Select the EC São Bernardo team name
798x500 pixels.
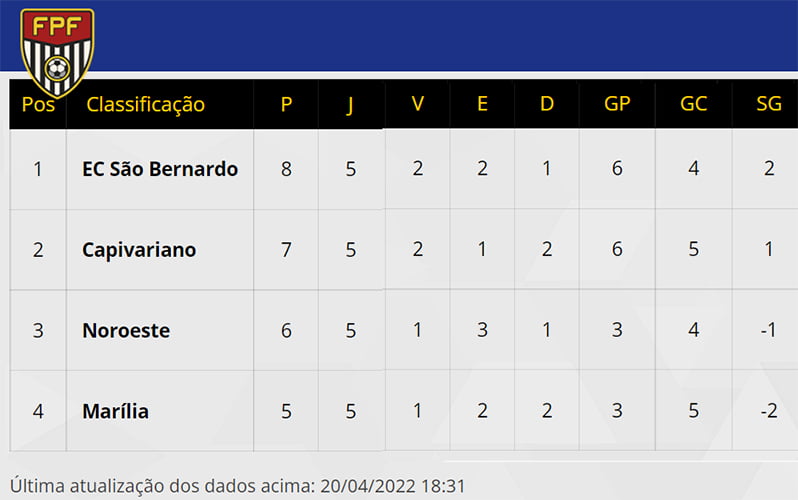point(160,169)
